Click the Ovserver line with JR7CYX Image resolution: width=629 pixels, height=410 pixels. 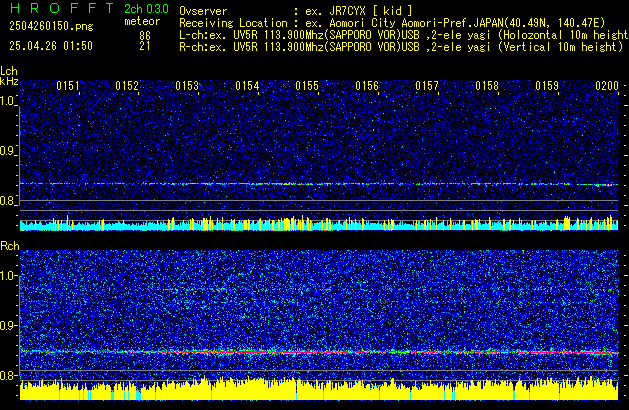295,11
